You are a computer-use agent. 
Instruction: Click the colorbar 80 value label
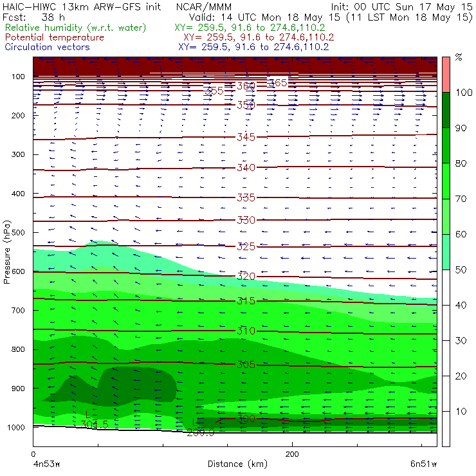(461, 163)
